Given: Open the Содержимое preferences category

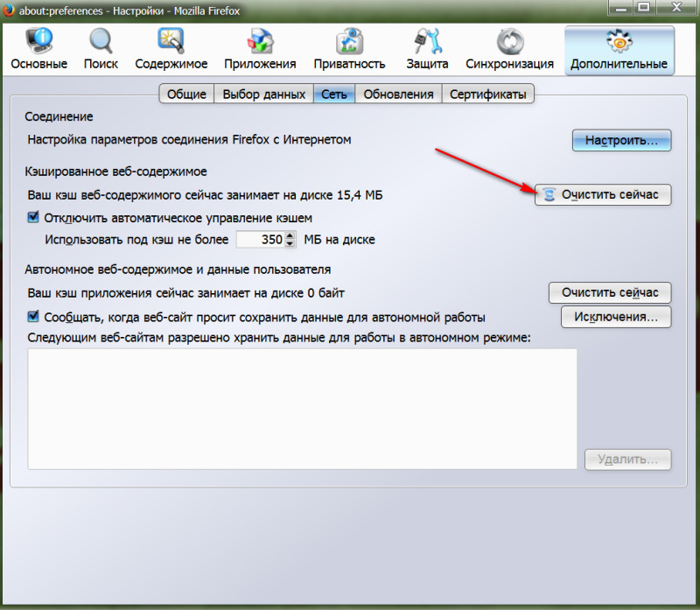Looking at the screenshot, I should click(171, 49).
